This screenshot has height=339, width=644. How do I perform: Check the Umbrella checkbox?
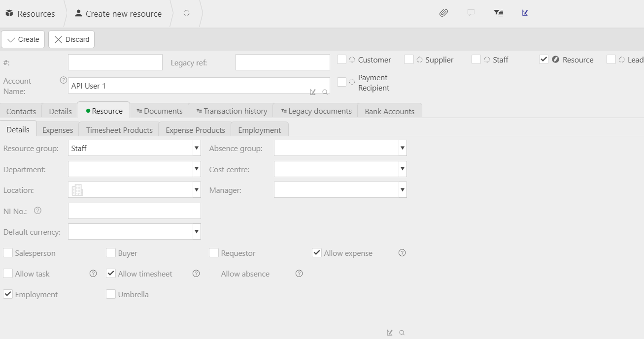(x=111, y=294)
